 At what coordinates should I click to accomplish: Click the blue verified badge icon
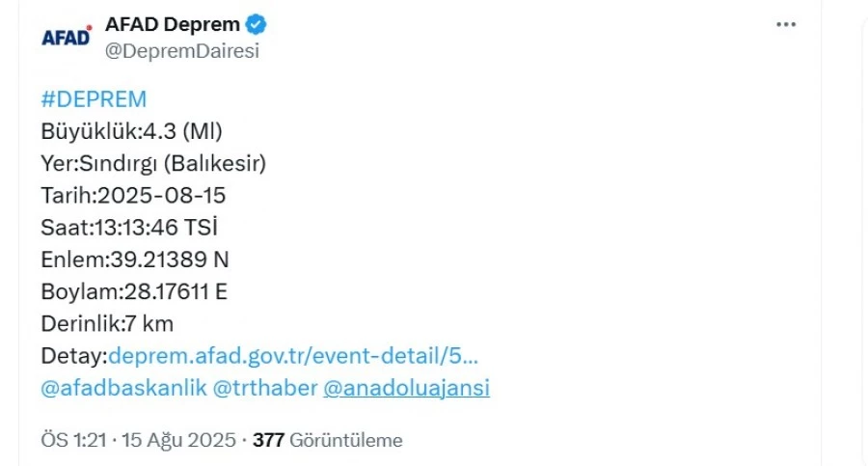256,24
